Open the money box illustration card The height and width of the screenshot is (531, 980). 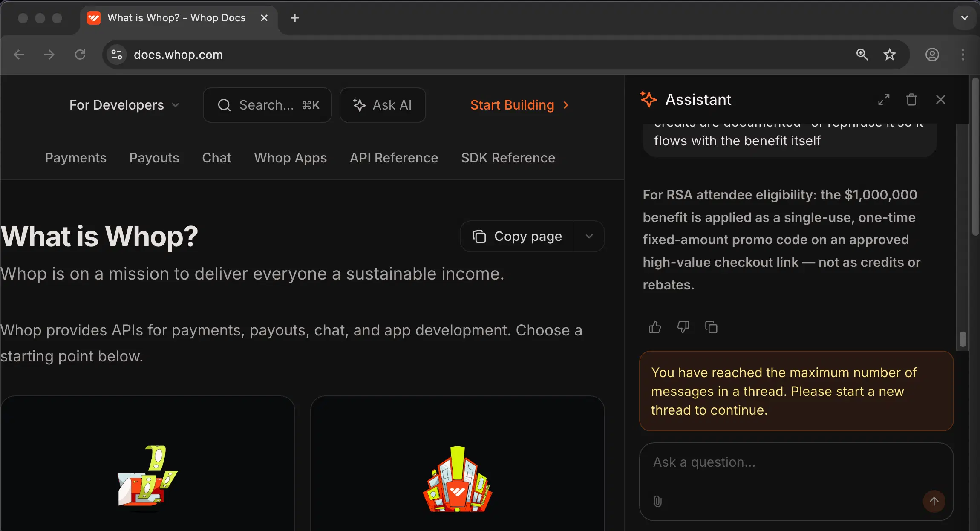click(147, 464)
